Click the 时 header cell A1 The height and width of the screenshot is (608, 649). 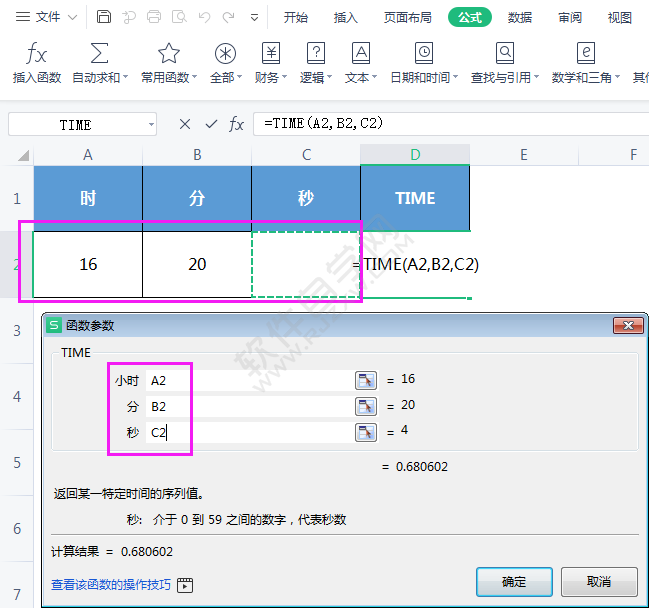[88, 198]
